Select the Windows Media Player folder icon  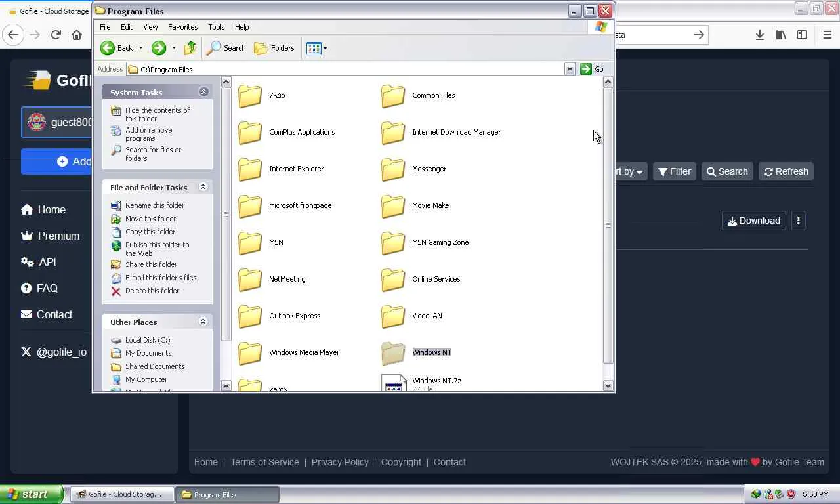pyautogui.click(x=250, y=353)
